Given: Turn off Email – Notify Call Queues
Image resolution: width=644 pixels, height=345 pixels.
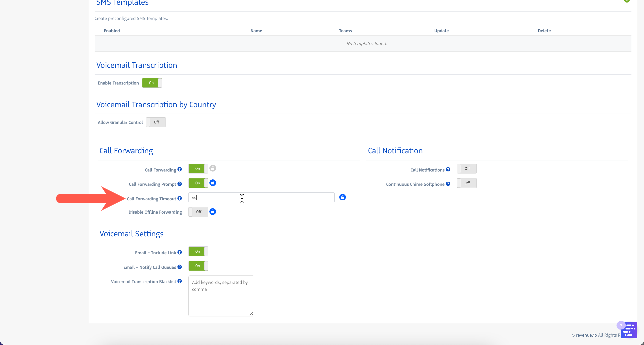Looking at the screenshot, I should point(198,266).
